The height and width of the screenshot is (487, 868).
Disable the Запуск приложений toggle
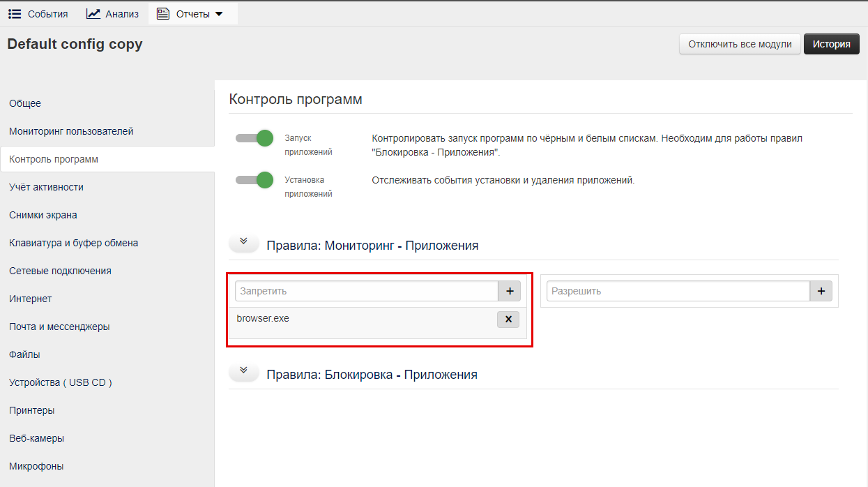tap(254, 138)
